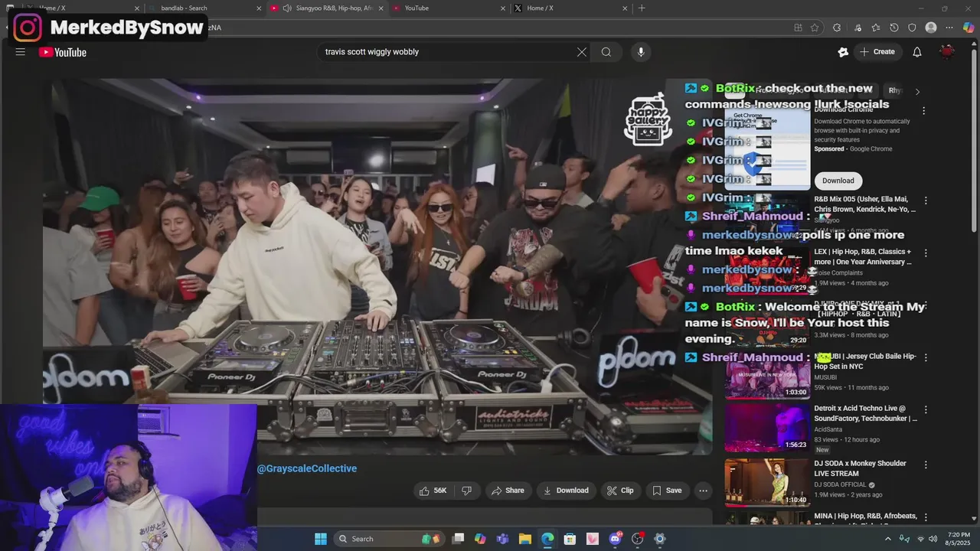Open options menu for R&B Mix 005
980x551 pixels.
pyautogui.click(x=926, y=201)
